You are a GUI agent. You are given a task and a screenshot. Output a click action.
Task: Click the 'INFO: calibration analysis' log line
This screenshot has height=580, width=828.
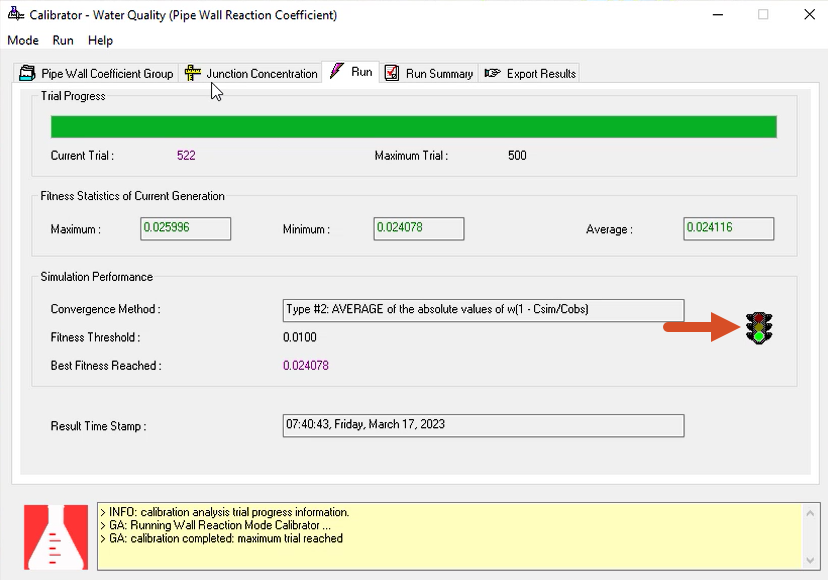click(x=224, y=512)
